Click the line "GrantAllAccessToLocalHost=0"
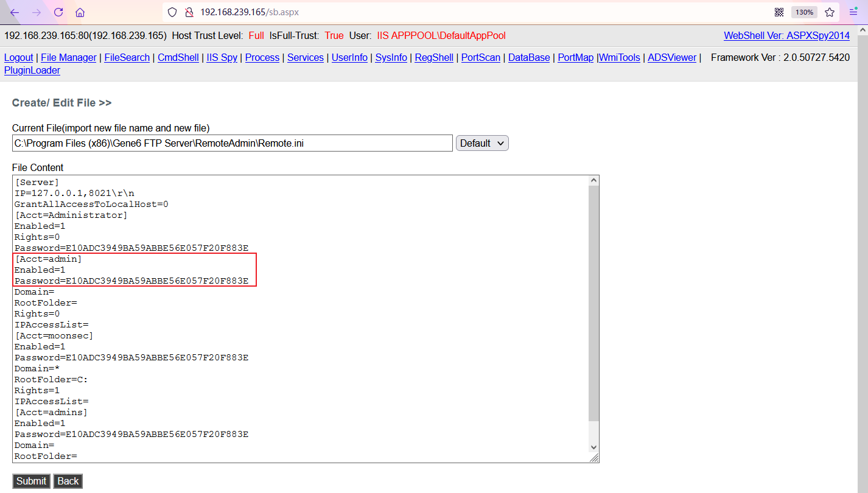Viewport: 868px width, 493px height. tap(91, 204)
